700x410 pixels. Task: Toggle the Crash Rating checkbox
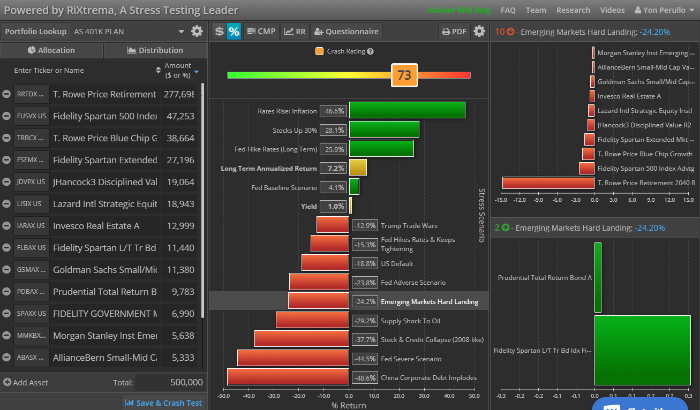[319, 50]
